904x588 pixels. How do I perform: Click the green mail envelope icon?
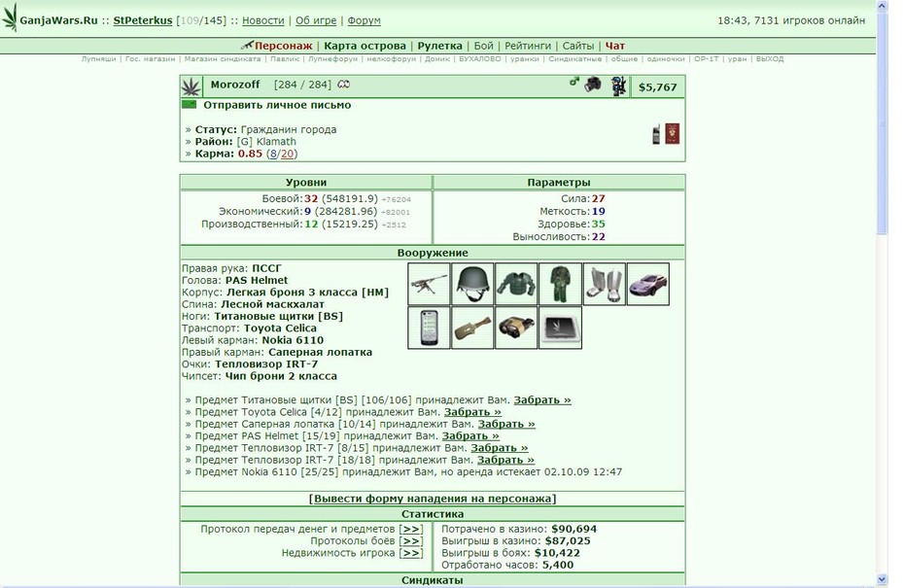pos(190,104)
